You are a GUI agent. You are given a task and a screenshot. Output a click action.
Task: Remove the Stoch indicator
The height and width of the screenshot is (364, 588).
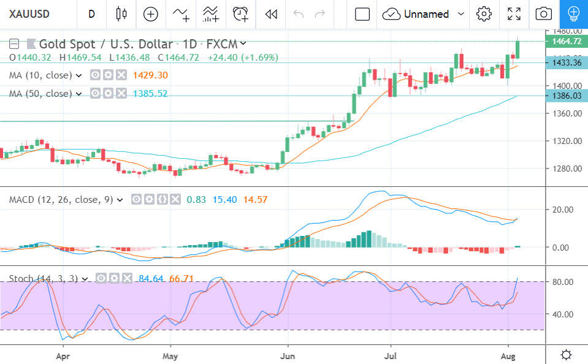pyautogui.click(x=127, y=278)
